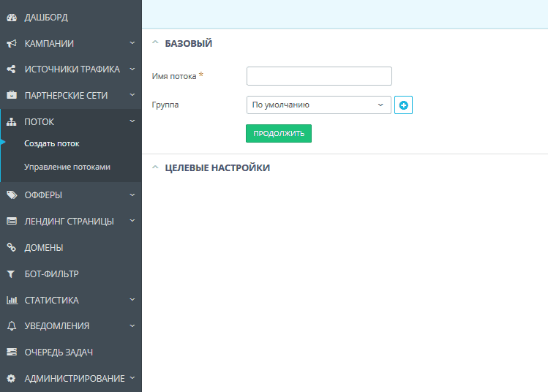The image size is (548, 392).
Task: Open КАМПАНИИ menu item
Action: 49,44
